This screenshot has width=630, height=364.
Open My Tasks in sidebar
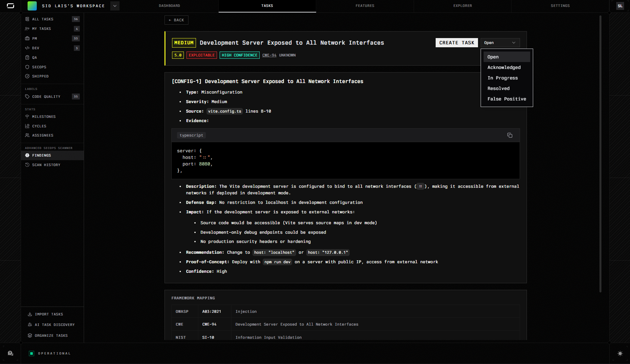pos(52,29)
